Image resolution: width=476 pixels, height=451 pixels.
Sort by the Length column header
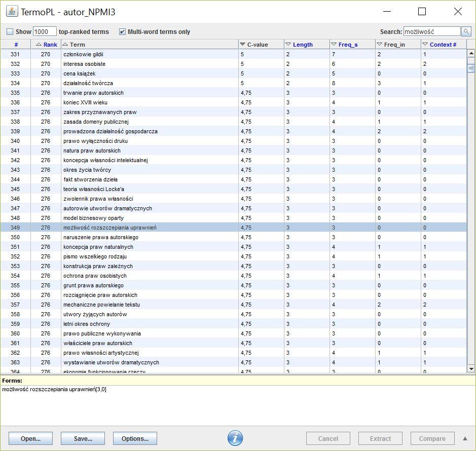click(x=307, y=44)
